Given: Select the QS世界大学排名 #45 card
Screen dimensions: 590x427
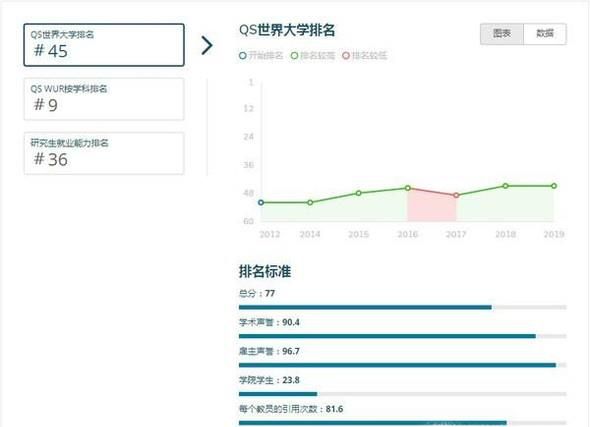Looking at the screenshot, I should [104, 45].
